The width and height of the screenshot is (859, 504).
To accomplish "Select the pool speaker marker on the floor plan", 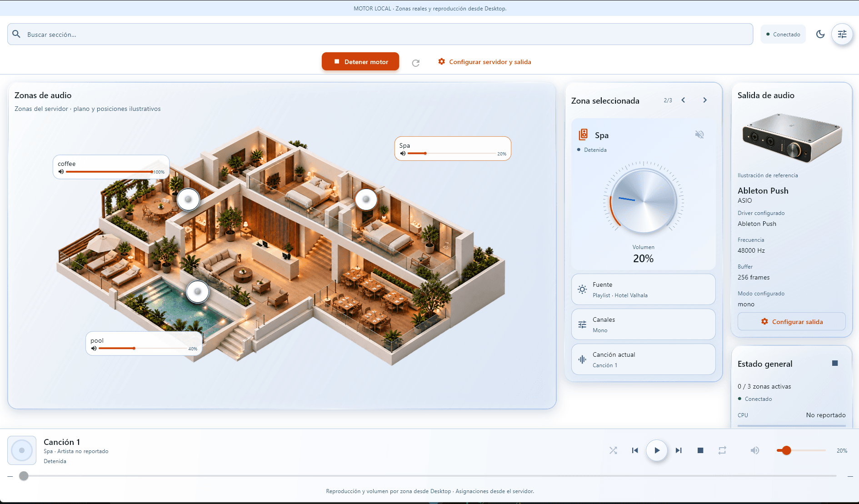I will (x=198, y=291).
